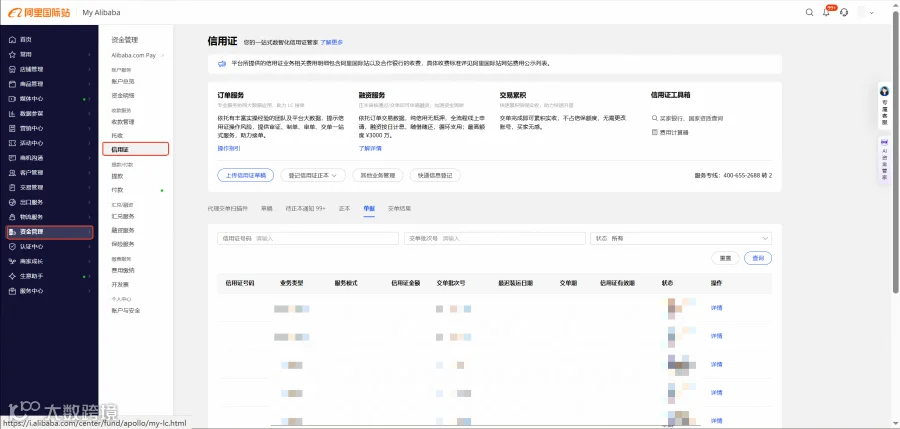Image resolution: width=900 pixels, height=429 pixels.
Task: Expand the 资金管理 sidebar menu arrow
Action: 89,232
